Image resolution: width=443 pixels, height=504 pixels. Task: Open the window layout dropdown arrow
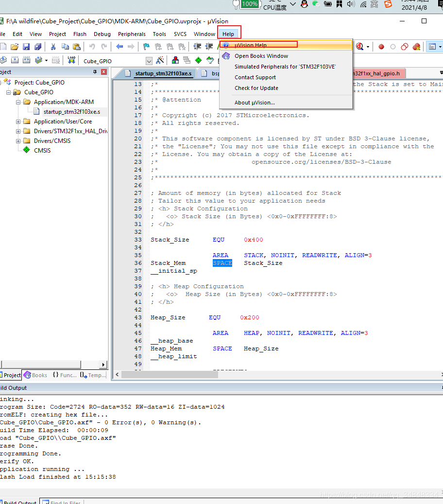[x=440, y=47]
